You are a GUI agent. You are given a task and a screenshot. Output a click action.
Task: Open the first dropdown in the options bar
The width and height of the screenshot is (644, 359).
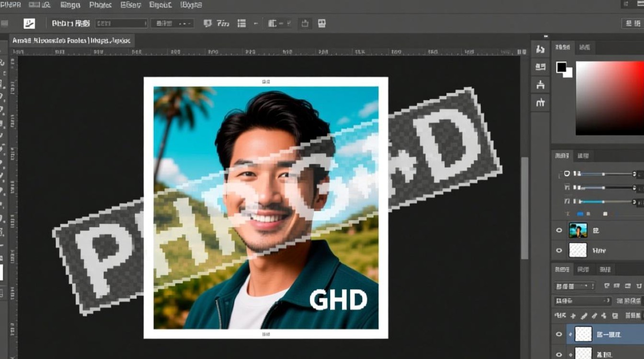click(x=121, y=23)
